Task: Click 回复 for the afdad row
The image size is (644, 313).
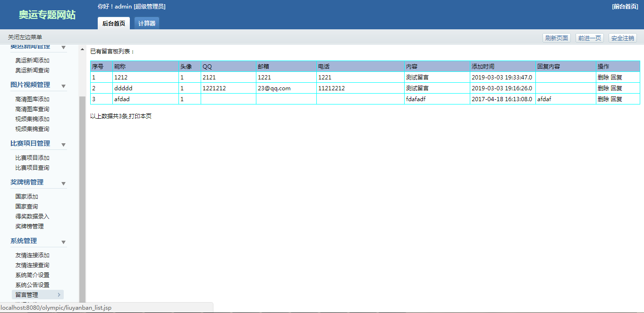Action: [x=617, y=99]
